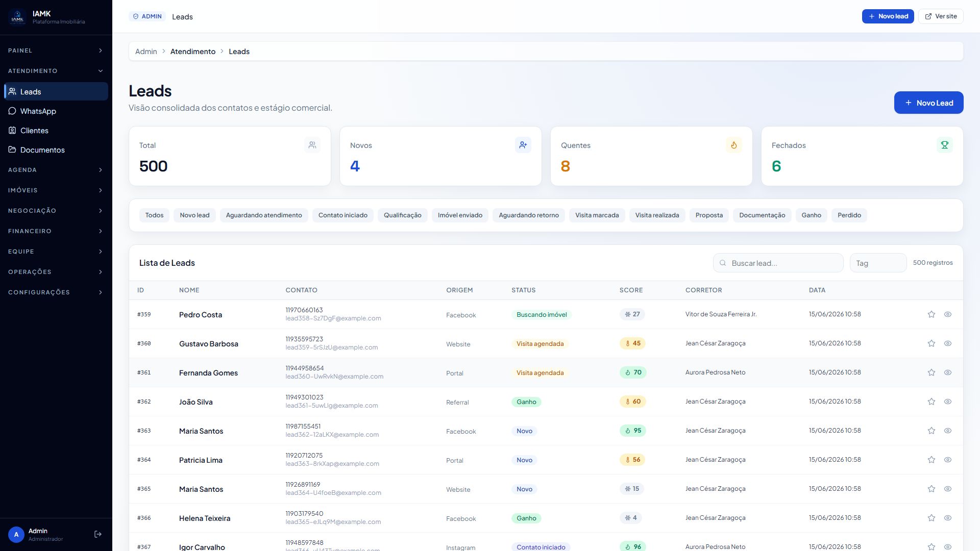This screenshot has width=980, height=551.
Task: Expand the Configurações sidebar section
Action: (56, 292)
